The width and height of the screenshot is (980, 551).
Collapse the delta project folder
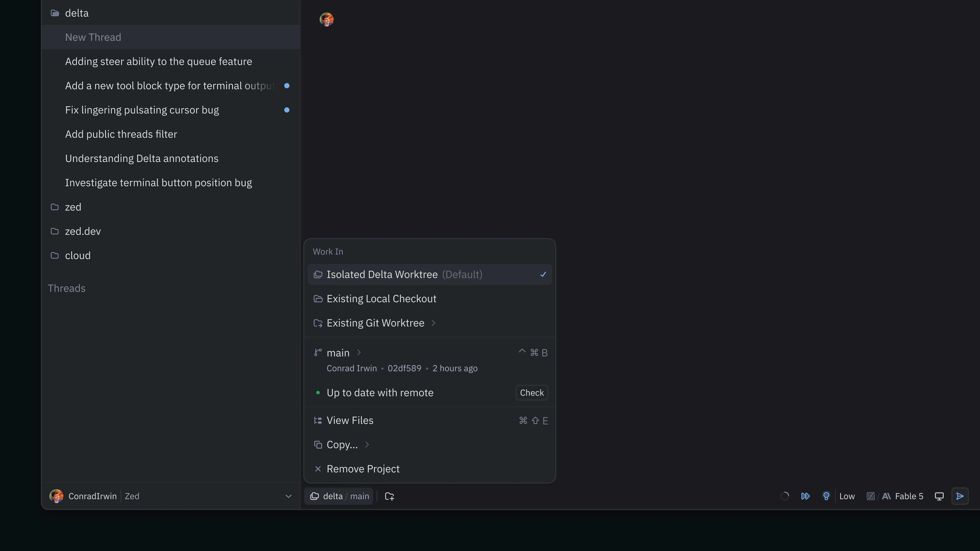(170, 13)
